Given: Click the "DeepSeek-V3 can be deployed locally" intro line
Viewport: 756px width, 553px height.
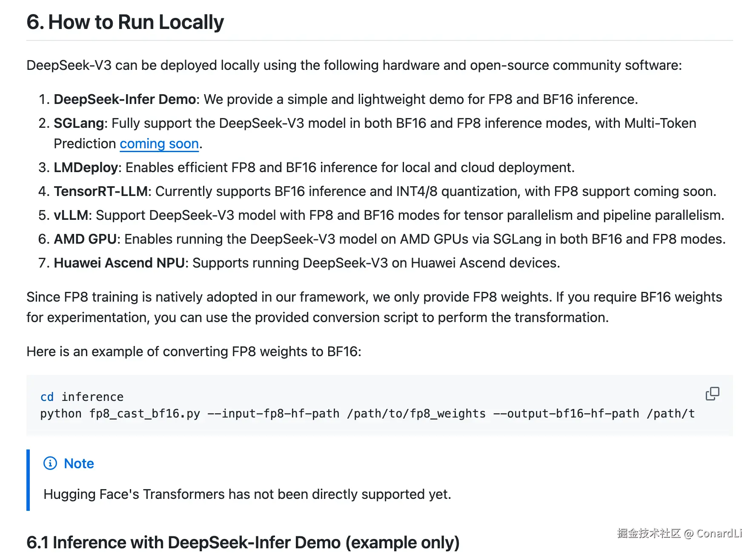Looking at the screenshot, I should pos(354,65).
